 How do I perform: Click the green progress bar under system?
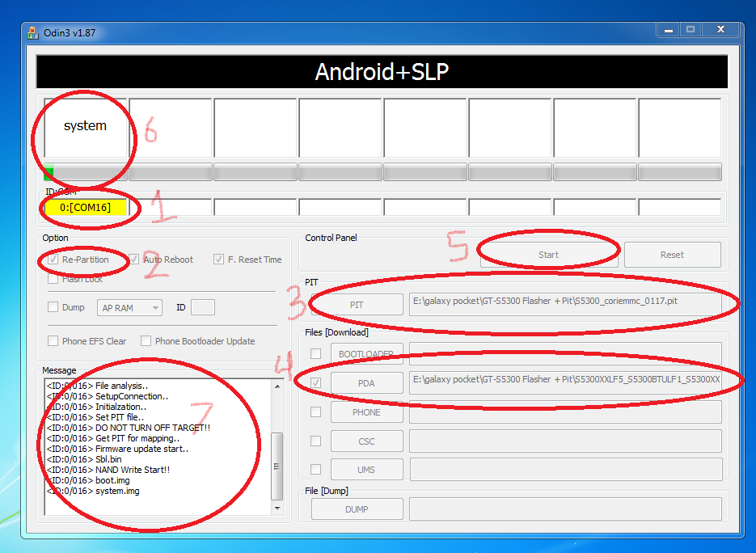[x=86, y=172]
